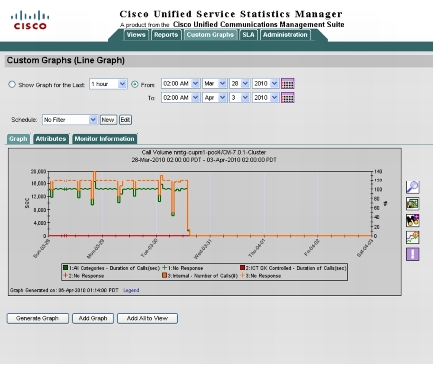The height and width of the screenshot is (366, 434).
Task: Click the Wed-03-31 x-axis label
Action: point(203,249)
